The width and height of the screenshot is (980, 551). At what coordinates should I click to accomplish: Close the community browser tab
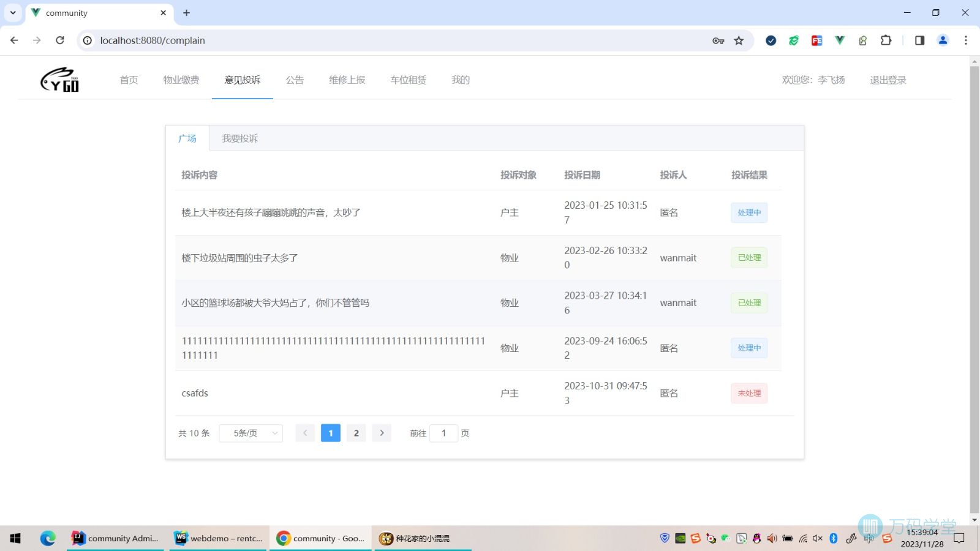pos(164,13)
